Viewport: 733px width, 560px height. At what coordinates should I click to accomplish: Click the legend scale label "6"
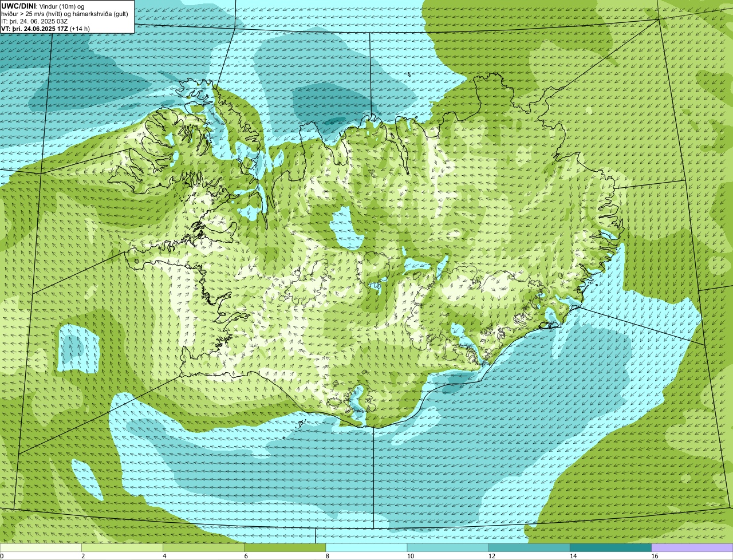pos(246,556)
